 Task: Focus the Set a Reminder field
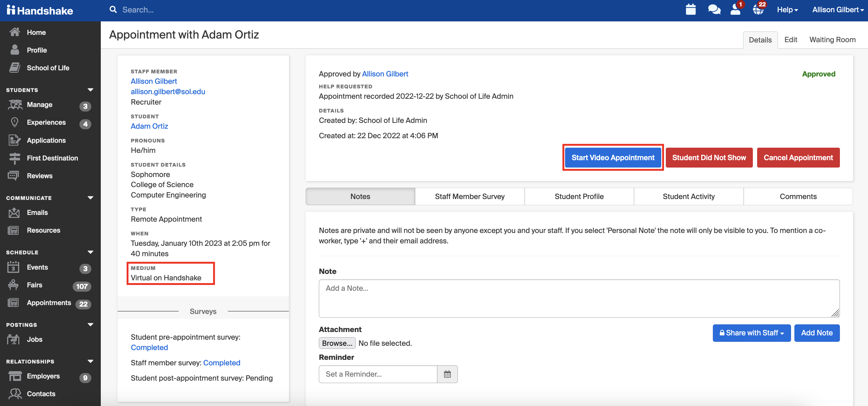point(378,374)
